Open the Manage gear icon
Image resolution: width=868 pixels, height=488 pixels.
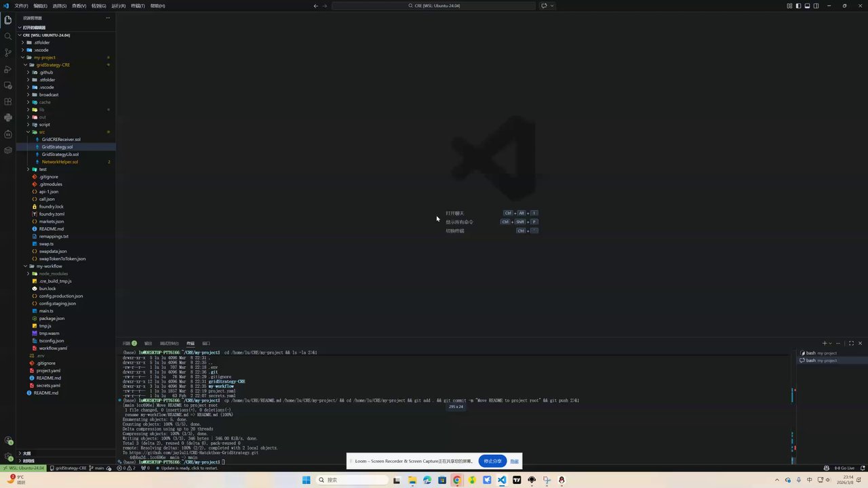(x=8, y=457)
